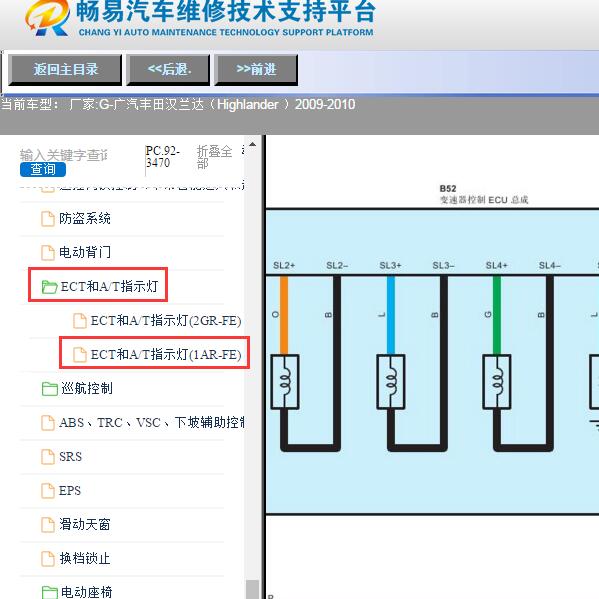The height and width of the screenshot is (599, 599).
Task: Expand 巡航控制 folder icon
Action: coord(49,389)
